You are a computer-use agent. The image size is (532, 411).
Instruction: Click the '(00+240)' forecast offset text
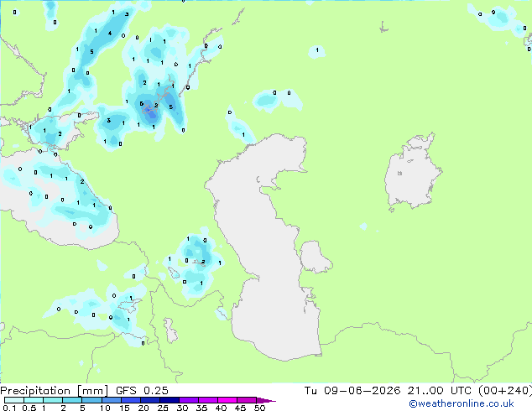pos(505,391)
